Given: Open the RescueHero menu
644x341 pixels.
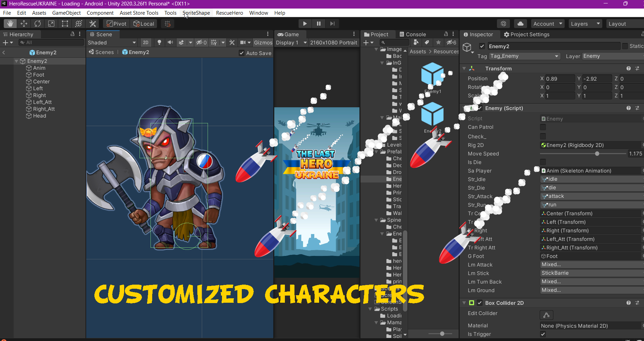Looking at the screenshot, I should point(229,13).
